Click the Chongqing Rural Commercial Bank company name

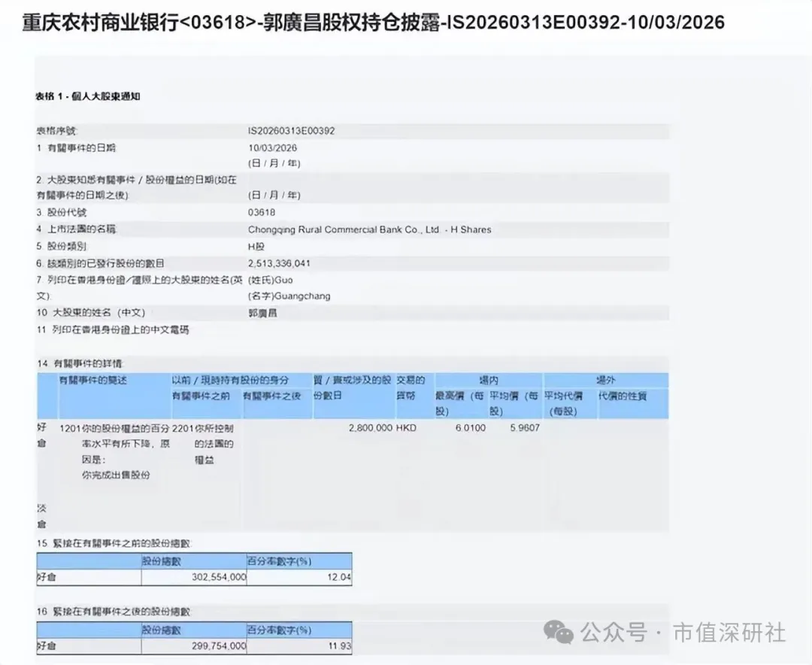pos(369,229)
